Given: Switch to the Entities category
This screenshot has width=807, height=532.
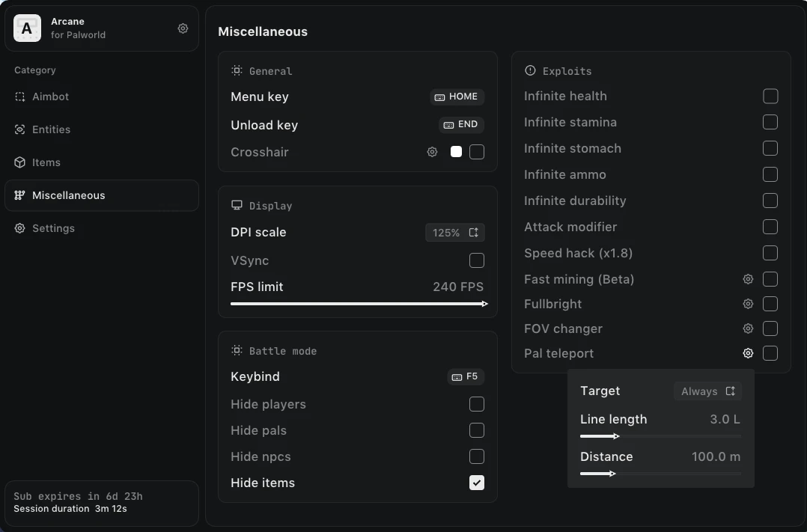Looking at the screenshot, I should tap(101, 129).
